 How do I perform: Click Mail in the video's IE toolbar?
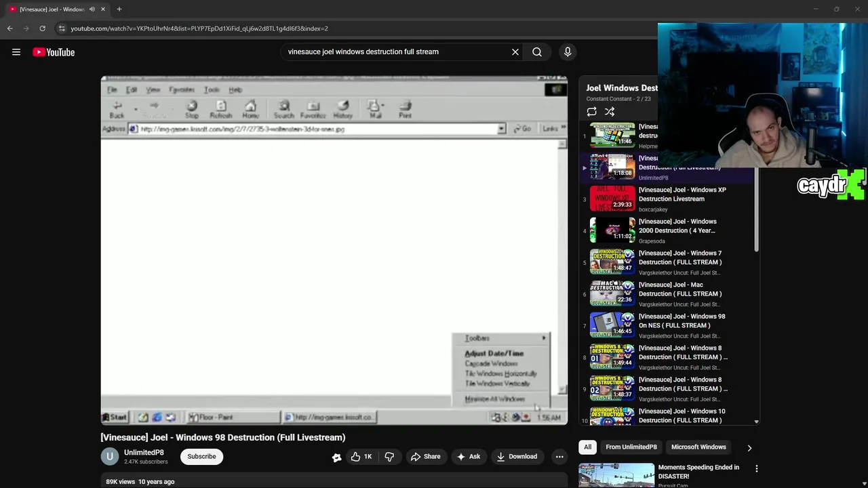pyautogui.click(x=374, y=109)
